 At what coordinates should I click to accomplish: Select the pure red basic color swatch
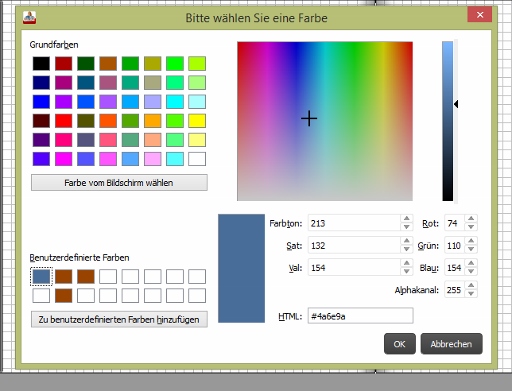(63, 121)
